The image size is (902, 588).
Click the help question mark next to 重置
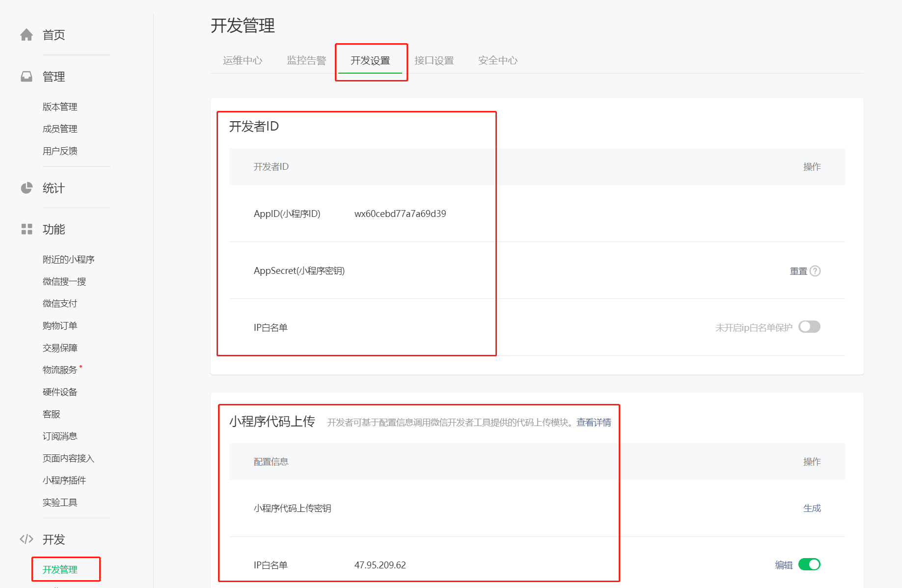[x=815, y=271]
